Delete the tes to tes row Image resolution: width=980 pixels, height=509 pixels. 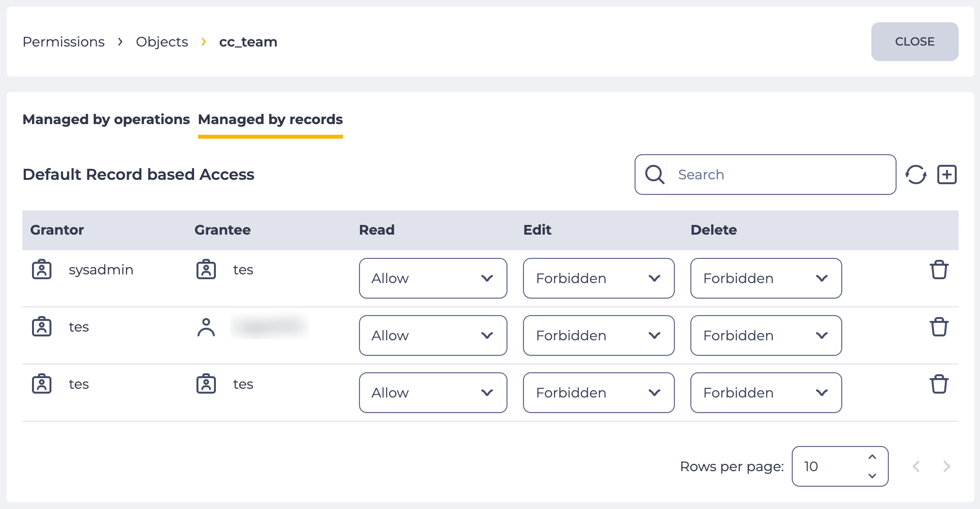click(x=939, y=384)
